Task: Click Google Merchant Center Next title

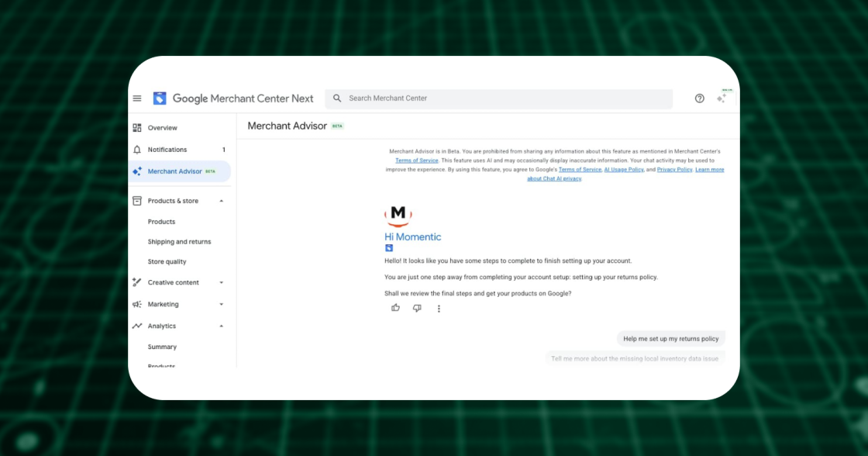Action: tap(243, 98)
